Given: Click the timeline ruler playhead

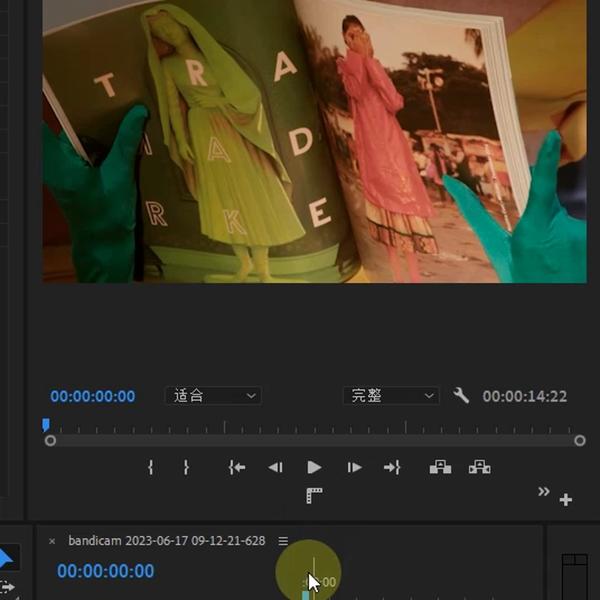Looking at the screenshot, I should 306,595.
